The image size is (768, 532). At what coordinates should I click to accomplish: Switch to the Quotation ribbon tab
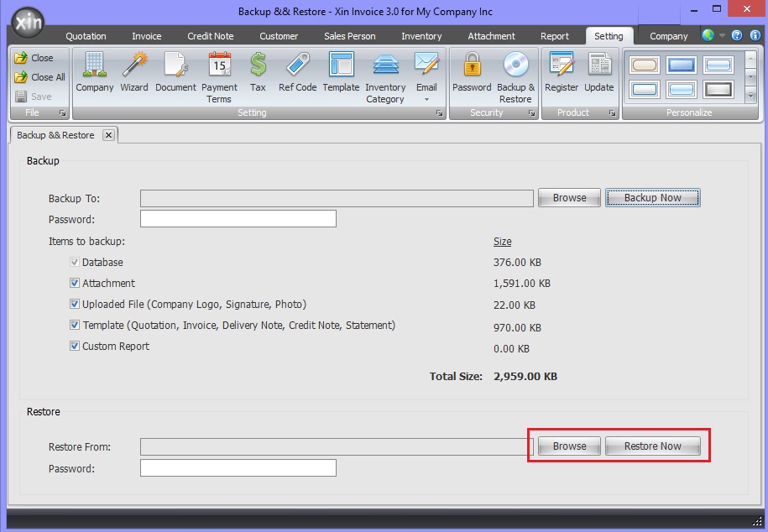coord(86,36)
